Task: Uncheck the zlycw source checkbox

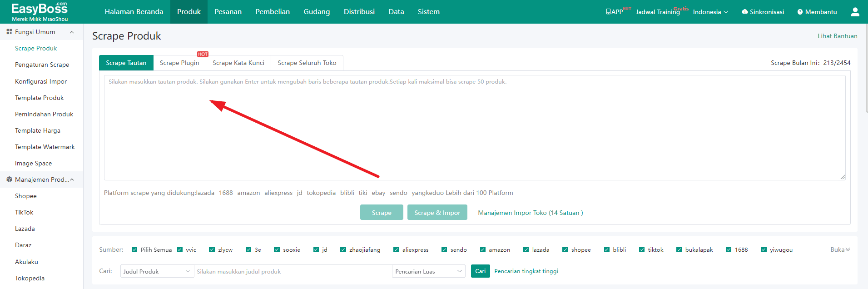Action: click(x=212, y=249)
